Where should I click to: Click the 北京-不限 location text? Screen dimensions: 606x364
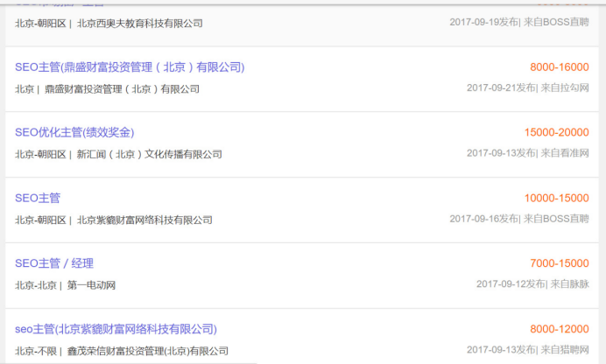36,351
